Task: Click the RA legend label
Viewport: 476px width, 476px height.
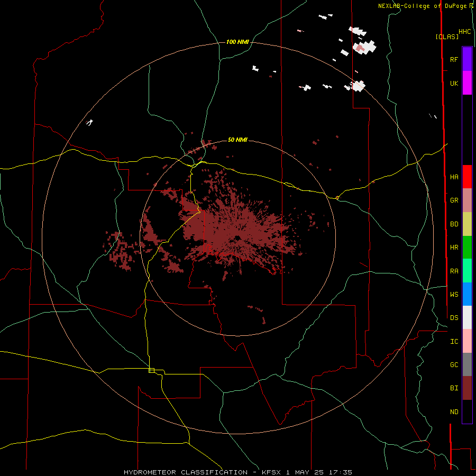Action: click(454, 271)
